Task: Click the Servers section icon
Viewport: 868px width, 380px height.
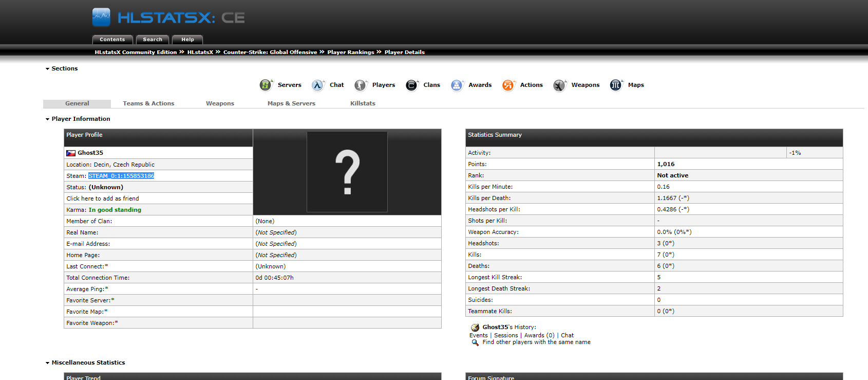Action: 266,85
